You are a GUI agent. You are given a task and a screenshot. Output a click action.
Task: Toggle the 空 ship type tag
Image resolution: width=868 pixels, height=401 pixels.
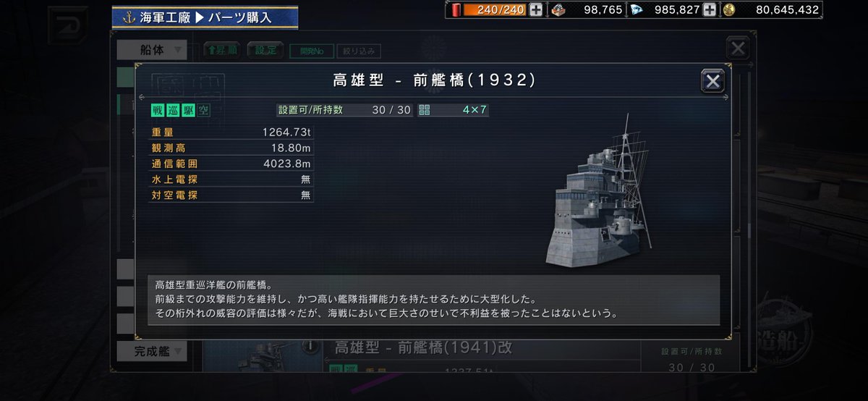(x=203, y=110)
